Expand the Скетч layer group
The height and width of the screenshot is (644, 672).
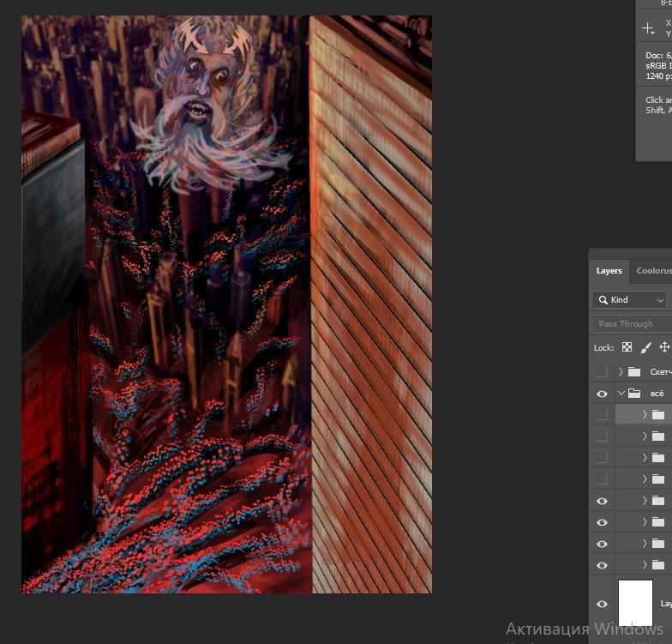621,372
